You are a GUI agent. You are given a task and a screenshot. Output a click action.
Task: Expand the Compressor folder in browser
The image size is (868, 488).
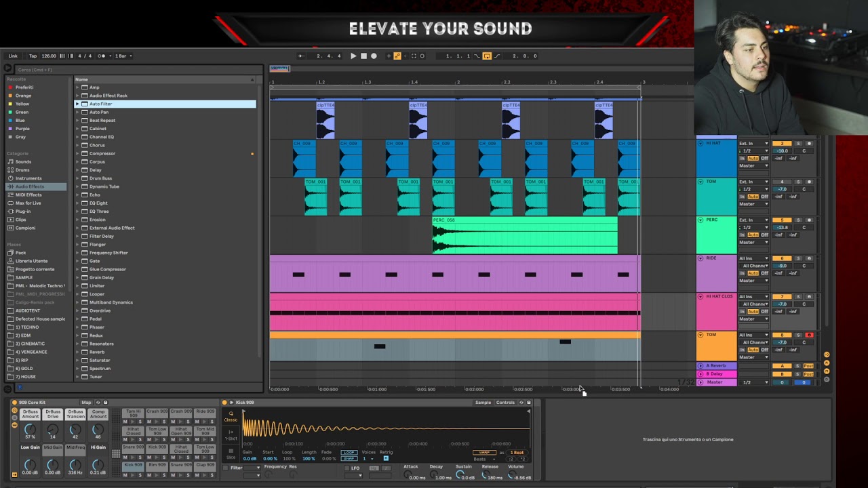[x=77, y=153]
